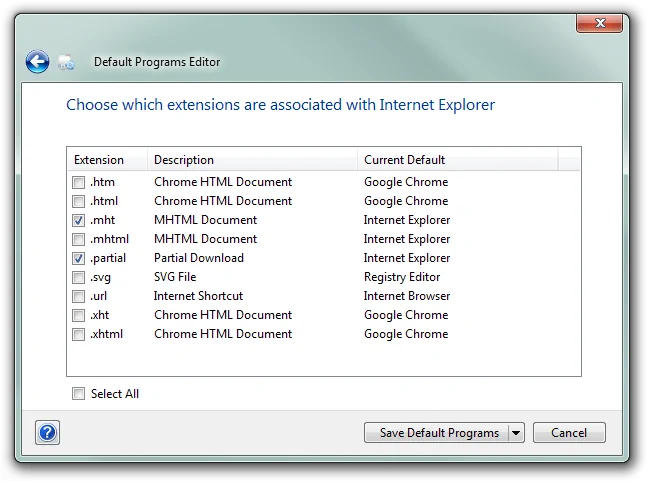Open the Save Default Programs dropdown arrow
The image size is (648, 483).
(x=516, y=433)
